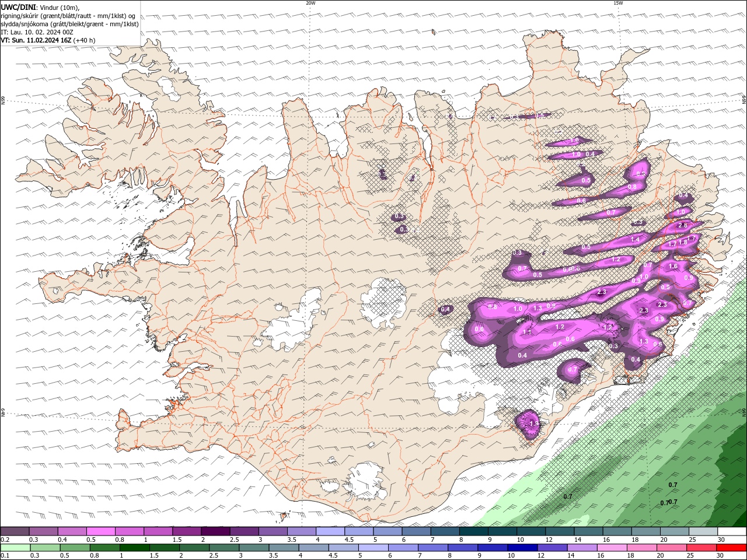The image size is (747, 560).
Task: Select the IT: Lau. 10. 02. 2024 00Z line
Action: [x=37, y=32]
